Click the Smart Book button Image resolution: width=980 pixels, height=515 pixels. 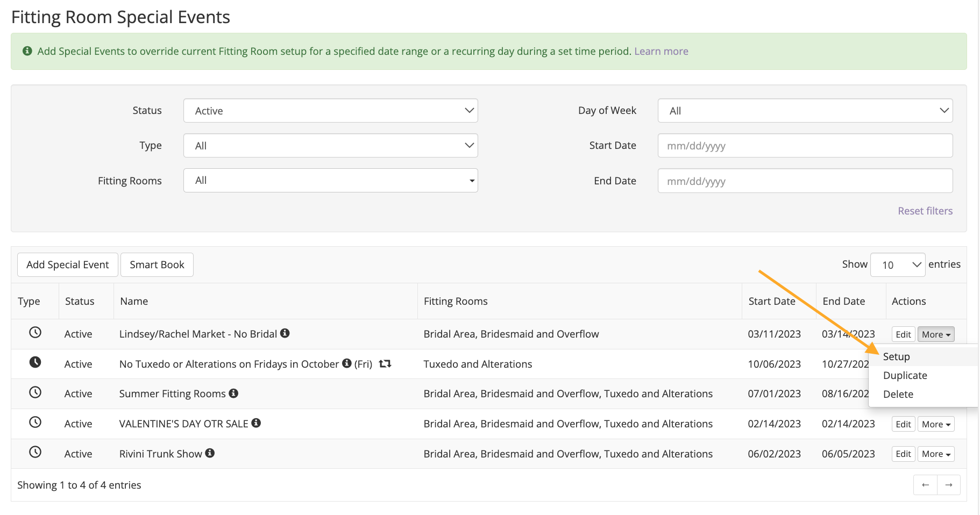point(157,265)
